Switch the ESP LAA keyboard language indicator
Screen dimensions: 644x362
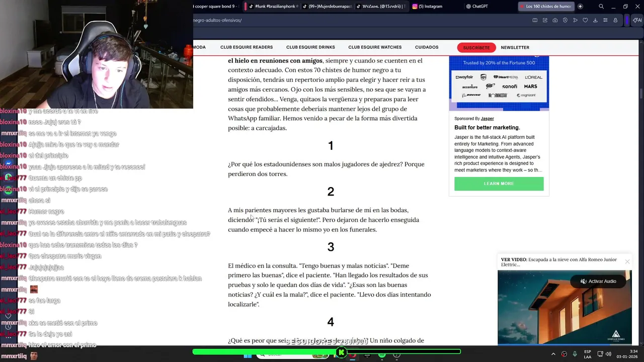[x=588, y=354]
